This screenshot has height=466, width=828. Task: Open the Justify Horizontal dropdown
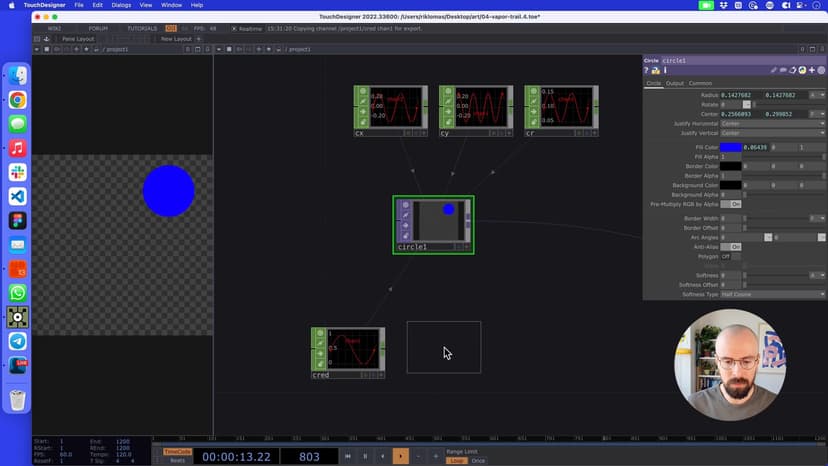(772, 123)
